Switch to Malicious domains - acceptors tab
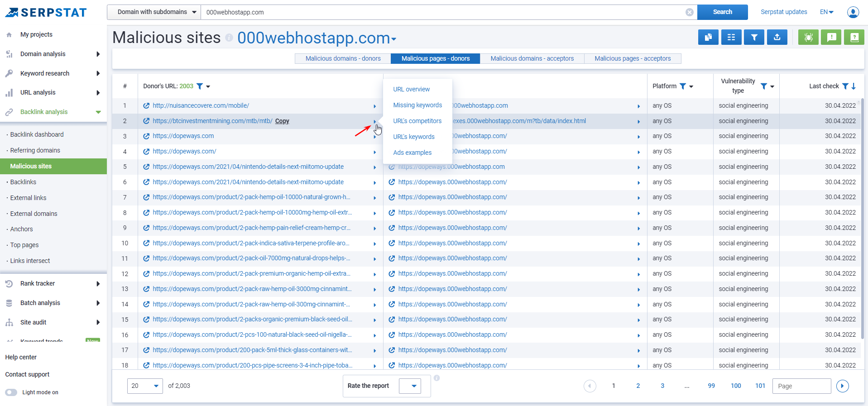This screenshot has height=406, width=868. 532,58
